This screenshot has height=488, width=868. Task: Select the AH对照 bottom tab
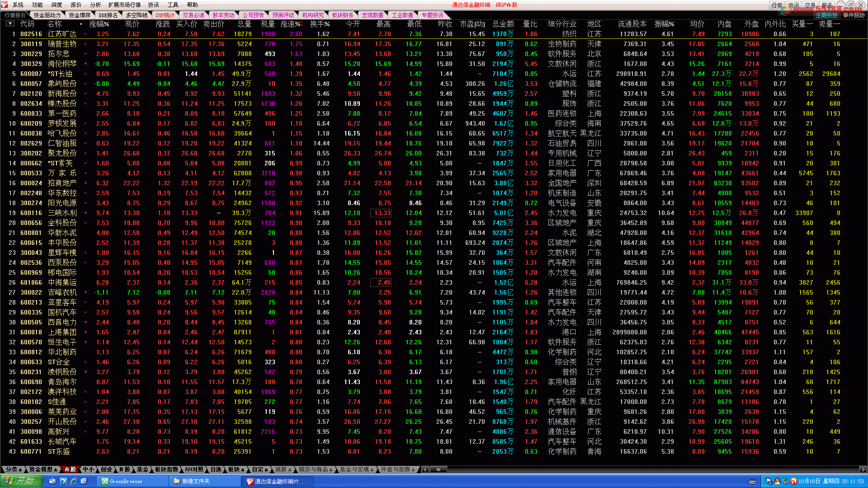pos(194,469)
